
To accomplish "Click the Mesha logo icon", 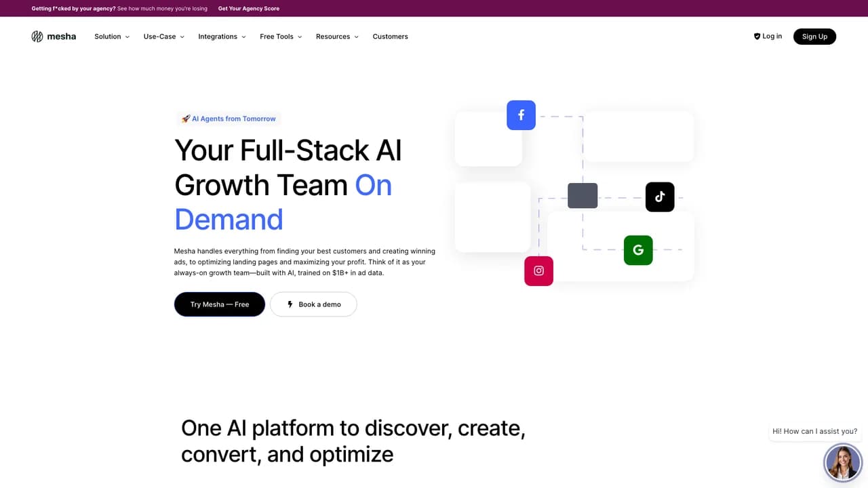I will (x=37, y=37).
